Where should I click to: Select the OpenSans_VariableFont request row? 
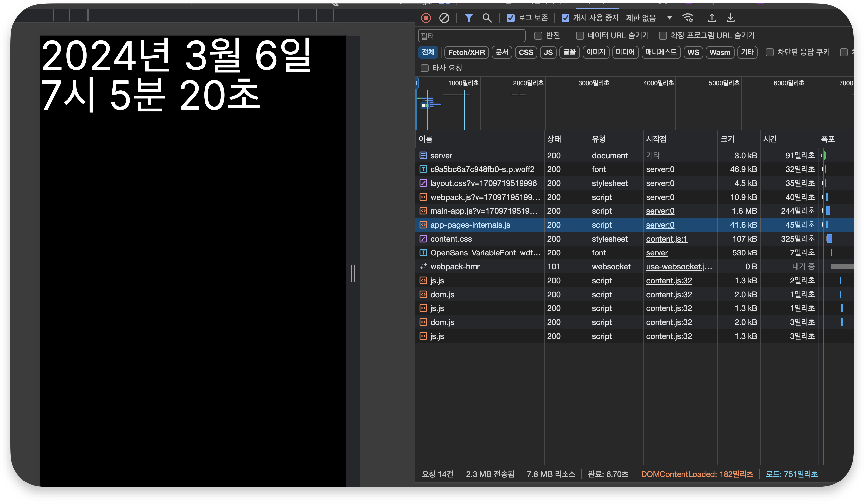point(634,253)
